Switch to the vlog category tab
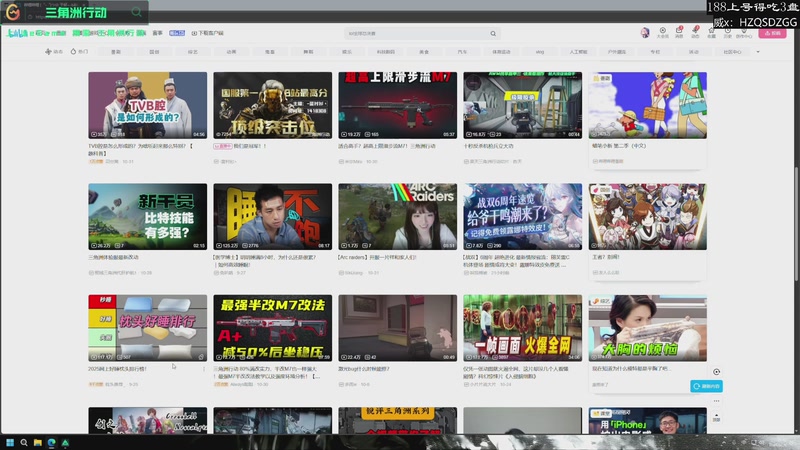Image resolution: width=800 pixels, height=450 pixels. tap(540, 52)
